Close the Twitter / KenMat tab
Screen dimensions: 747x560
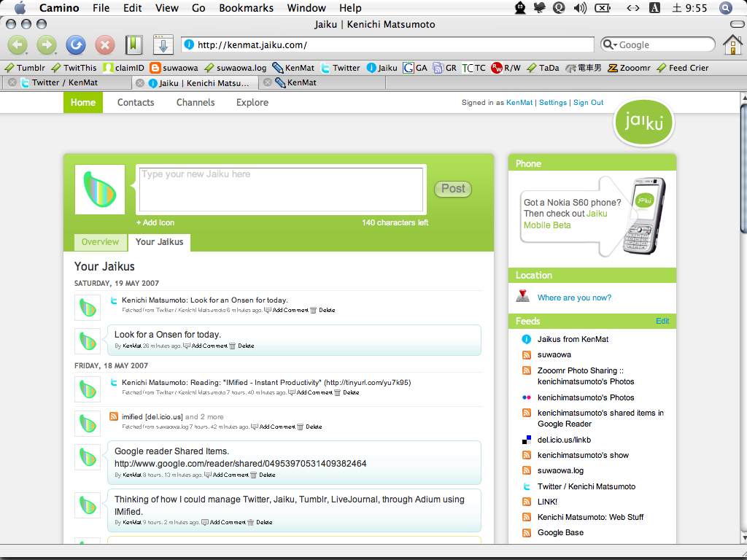pyautogui.click(x=12, y=82)
